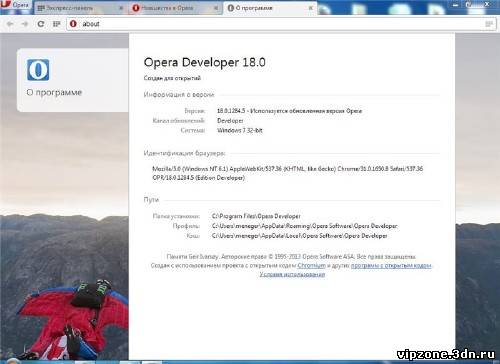Screen dimensions: 500x364
Task: Click the 'OPR/18.0.1284.5 (Edition Developer)' line
Action: (198, 178)
